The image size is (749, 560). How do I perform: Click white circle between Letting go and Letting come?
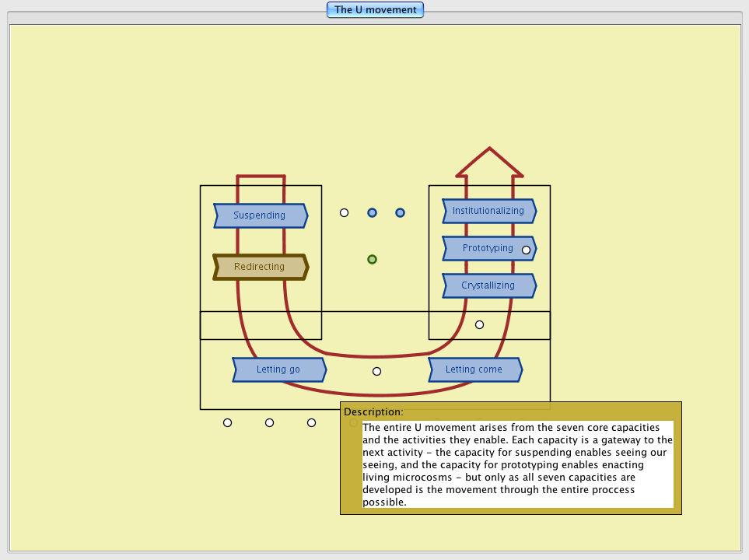pos(376,371)
